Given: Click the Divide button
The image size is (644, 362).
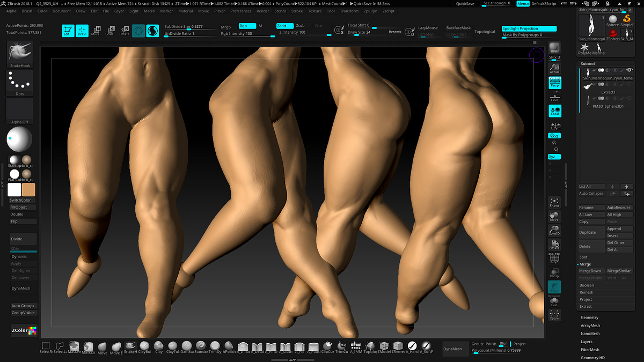Looking at the screenshot, I should pos(24,239).
